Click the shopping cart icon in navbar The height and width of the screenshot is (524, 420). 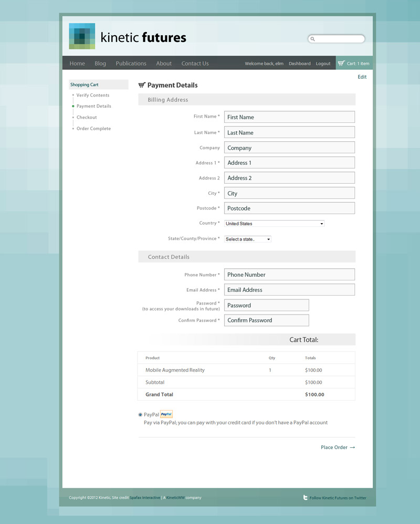[341, 64]
